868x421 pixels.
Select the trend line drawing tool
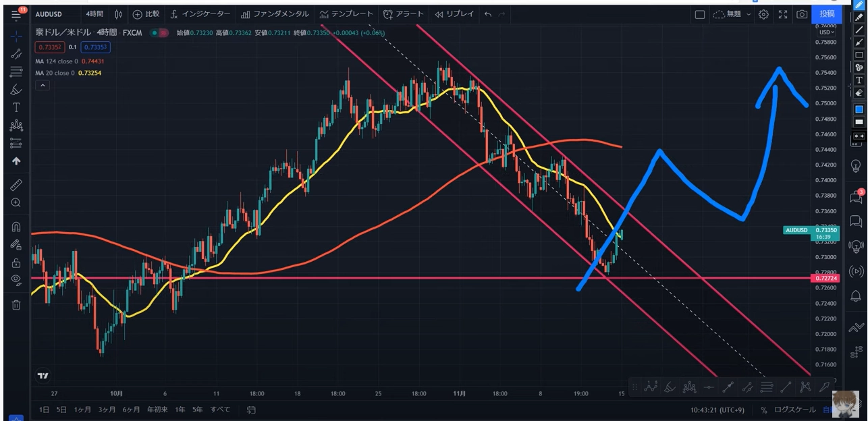(16, 54)
